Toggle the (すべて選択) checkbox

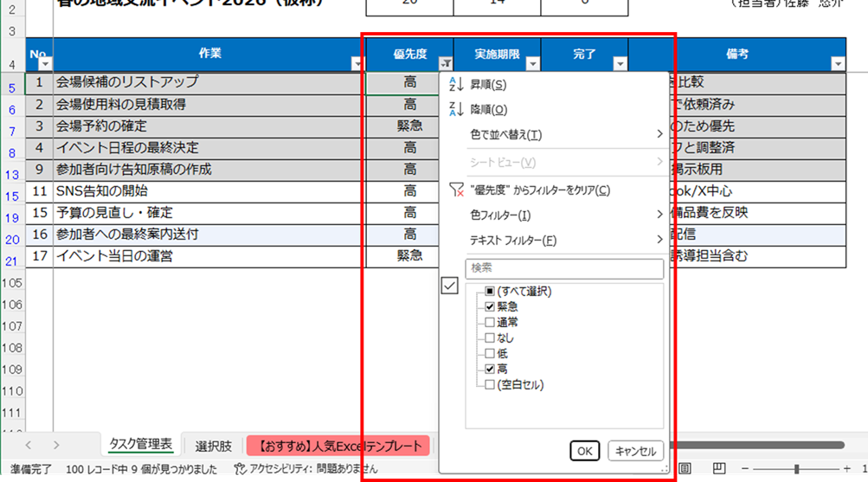[x=489, y=291]
